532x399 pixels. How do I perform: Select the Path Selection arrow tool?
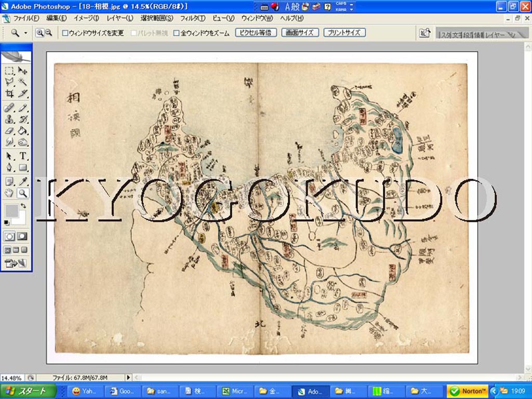[9, 156]
